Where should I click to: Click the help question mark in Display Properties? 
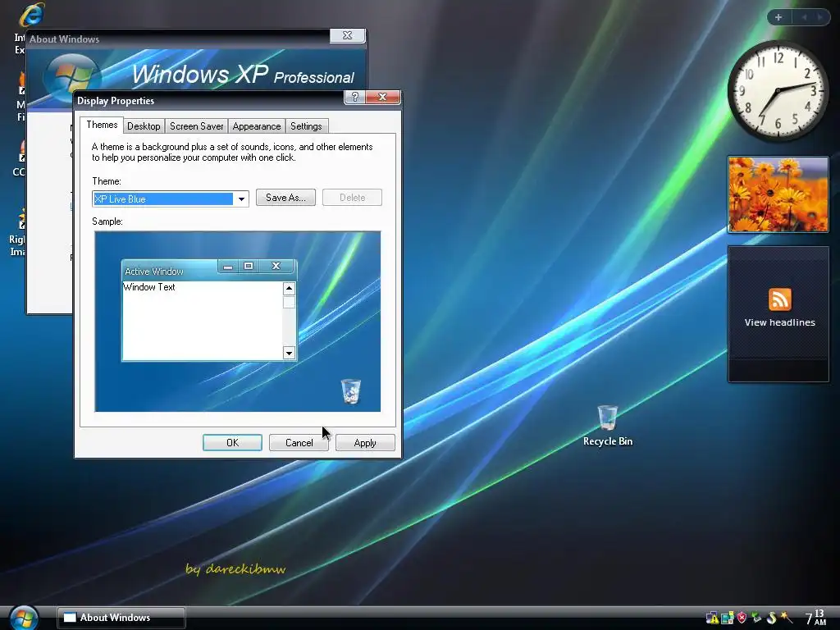pos(354,97)
